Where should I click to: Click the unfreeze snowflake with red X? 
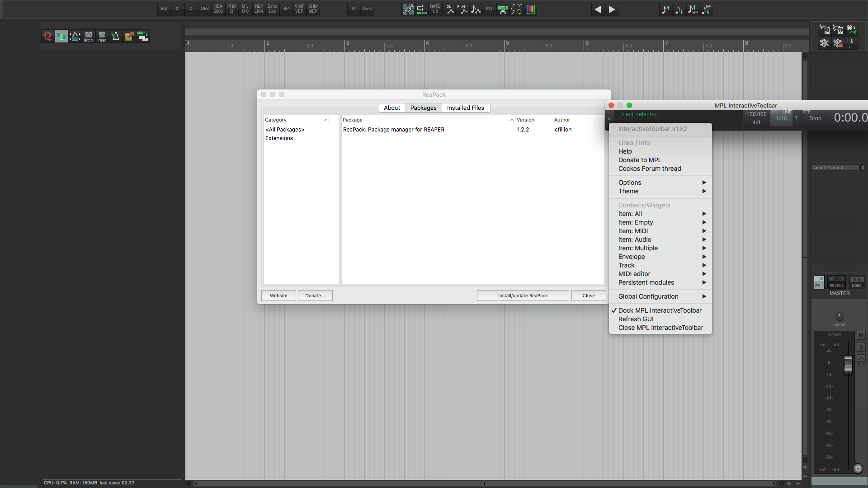click(838, 43)
